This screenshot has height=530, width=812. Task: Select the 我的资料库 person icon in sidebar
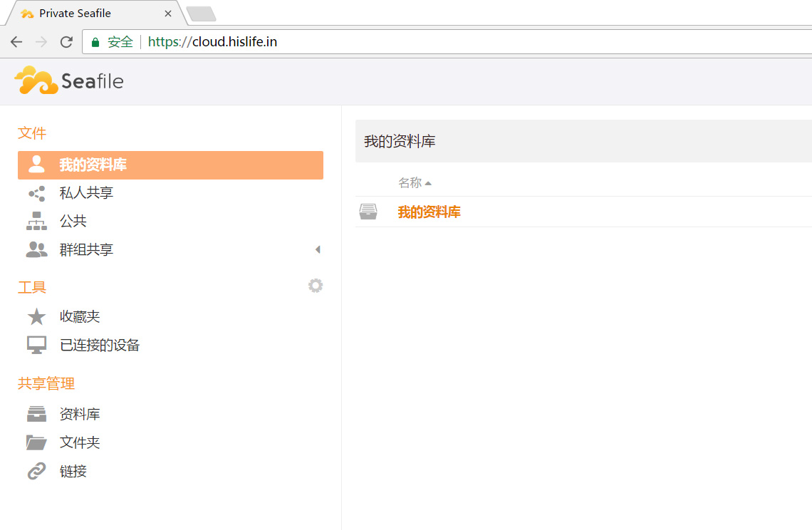click(36, 165)
